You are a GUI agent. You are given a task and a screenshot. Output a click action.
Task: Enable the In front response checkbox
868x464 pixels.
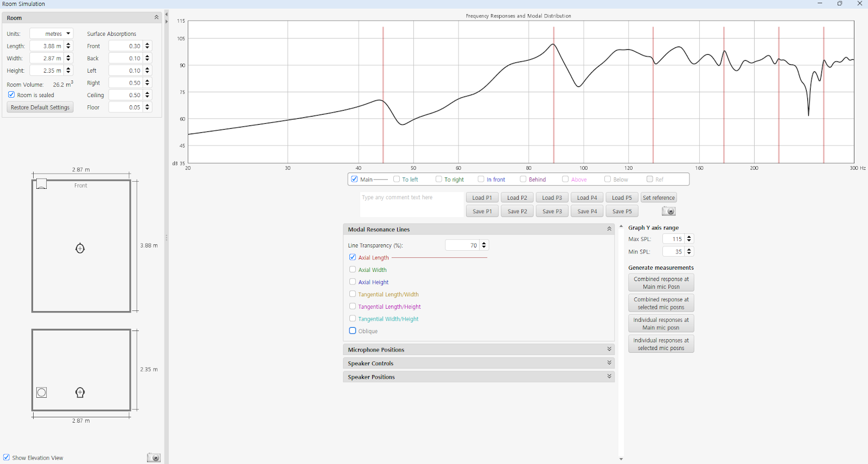click(481, 179)
